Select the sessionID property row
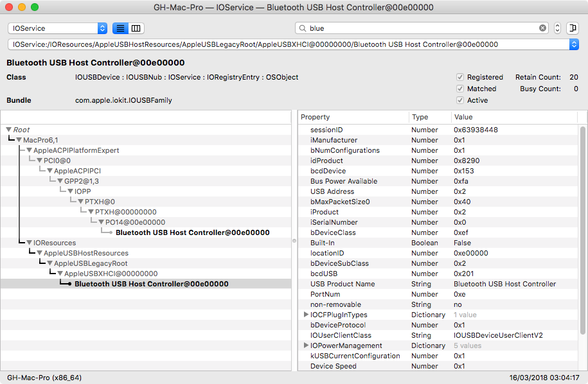Screen dimensions: 588x384 point(438,130)
